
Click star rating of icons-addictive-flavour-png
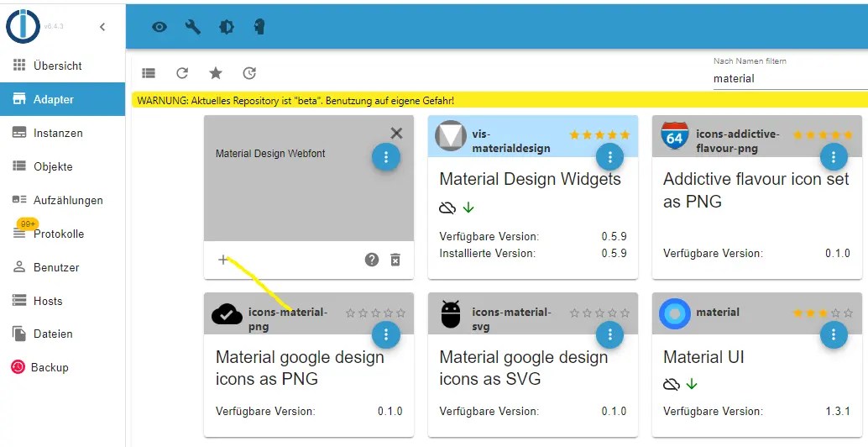(x=824, y=134)
